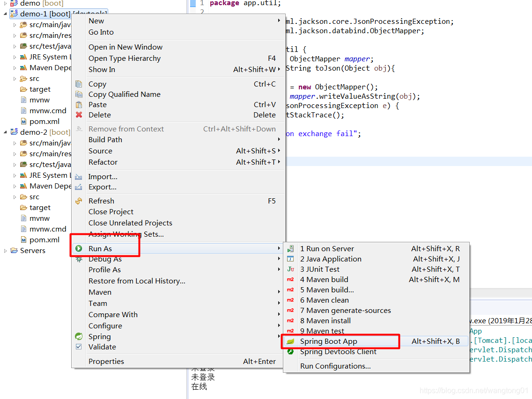The height and width of the screenshot is (399, 532).
Task: Click demo-1 JRE System Library icon
Action: click(x=23, y=57)
